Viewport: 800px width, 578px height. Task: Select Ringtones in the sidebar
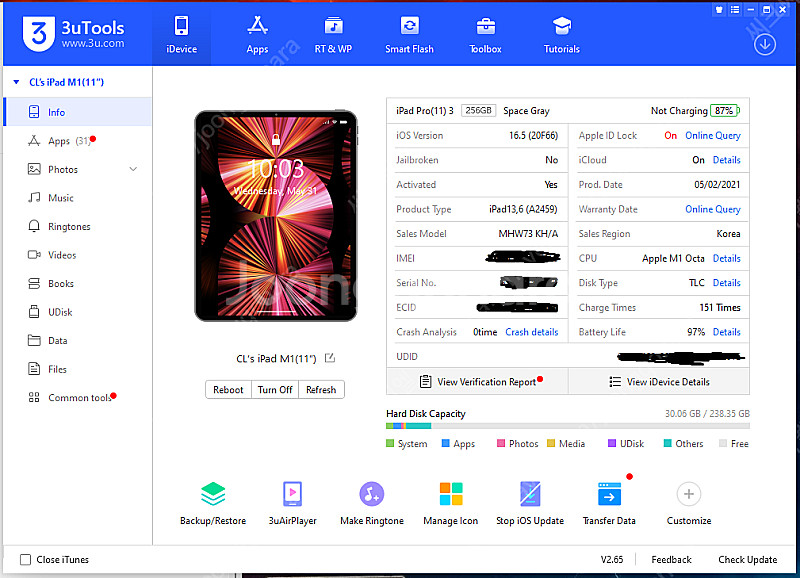point(69,227)
